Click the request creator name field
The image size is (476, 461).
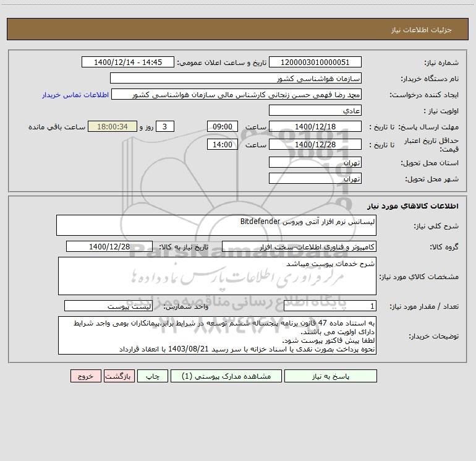[237, 95]
